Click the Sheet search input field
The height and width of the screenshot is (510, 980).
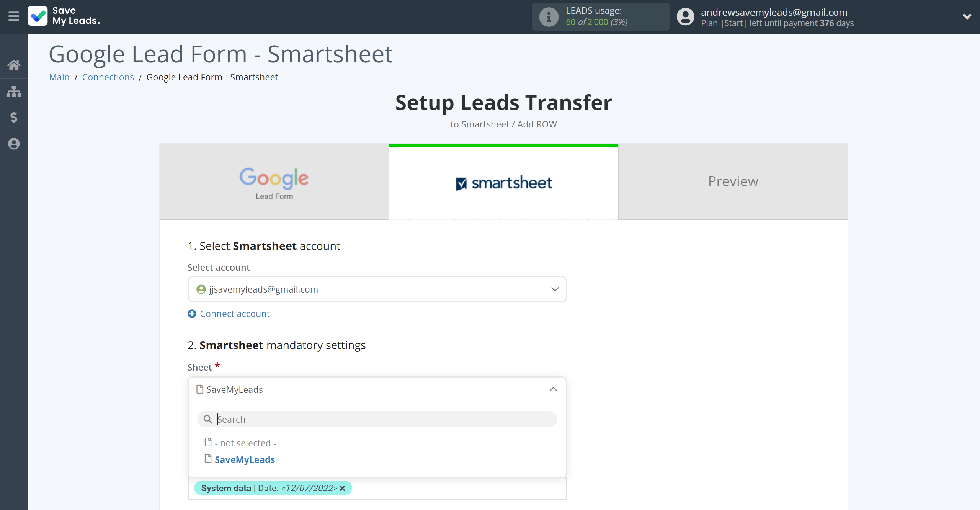click(377, 419)
